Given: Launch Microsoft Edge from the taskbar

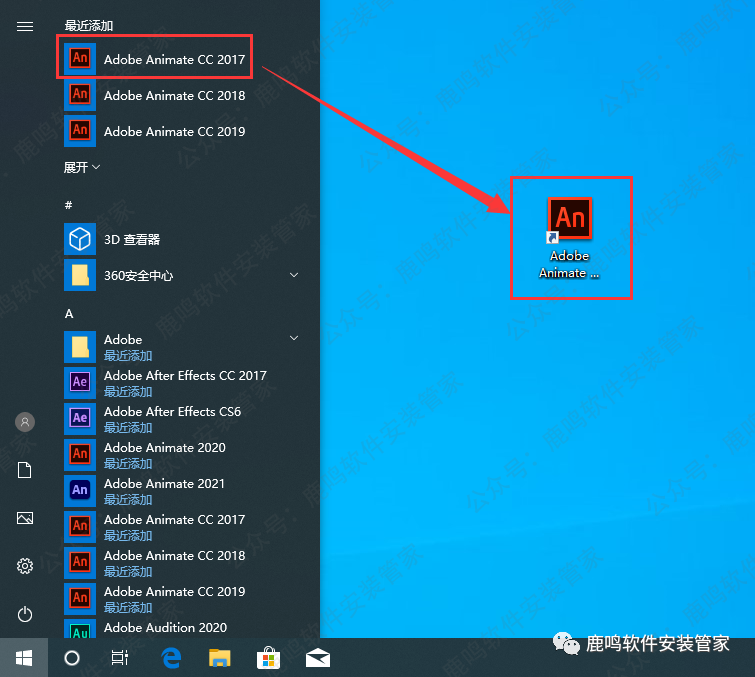Looking at the screenshot, I should [171, 658].
